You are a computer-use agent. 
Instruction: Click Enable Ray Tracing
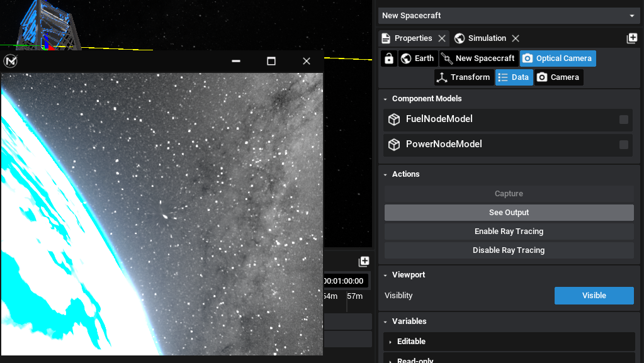click(509, 231)
